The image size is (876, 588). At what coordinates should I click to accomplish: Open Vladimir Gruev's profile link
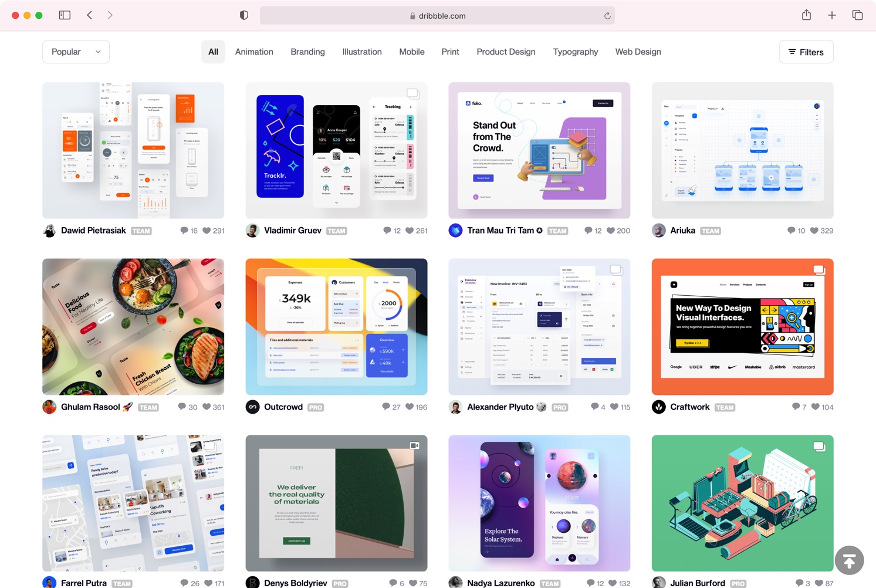(x=292, y=231)
